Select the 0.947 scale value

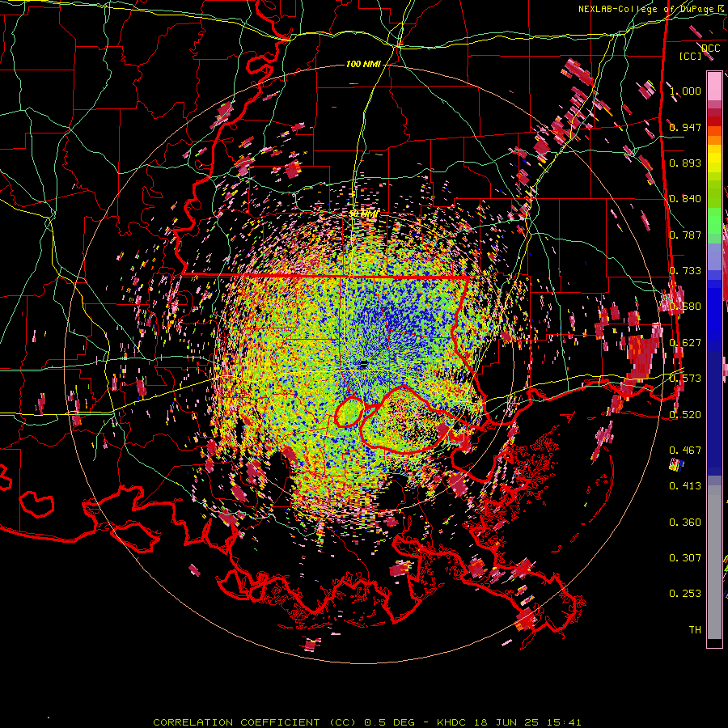685,127
